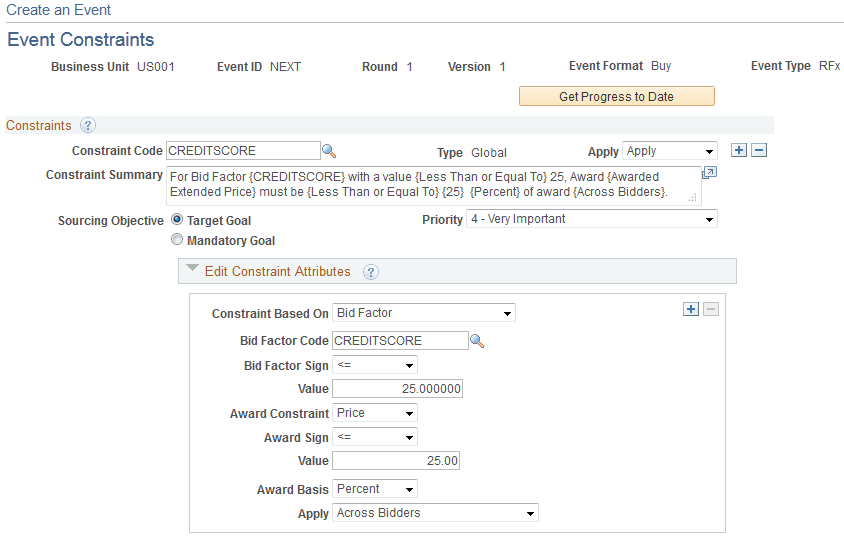Click the award Value field 25.00
The height and width of the screenshot is (537, 844).
[396, 461]
